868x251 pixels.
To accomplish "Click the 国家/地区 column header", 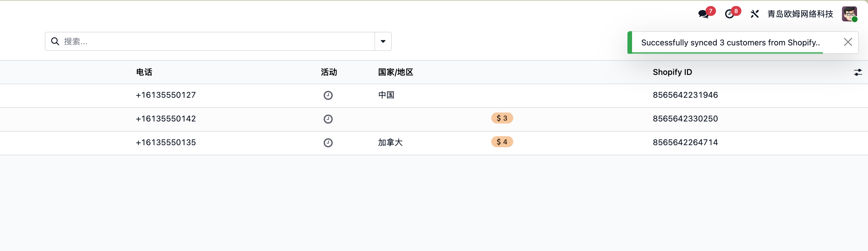I will point(395,72).
